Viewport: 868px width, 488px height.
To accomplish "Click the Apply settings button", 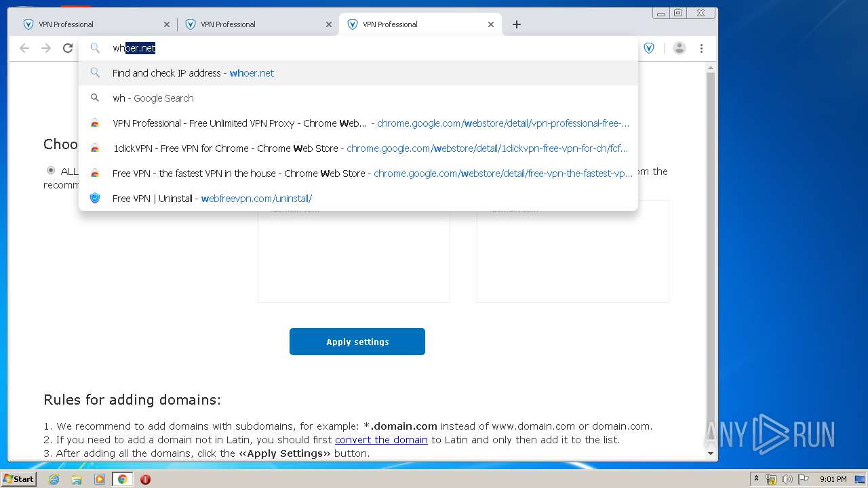I will tap(357, 342).
